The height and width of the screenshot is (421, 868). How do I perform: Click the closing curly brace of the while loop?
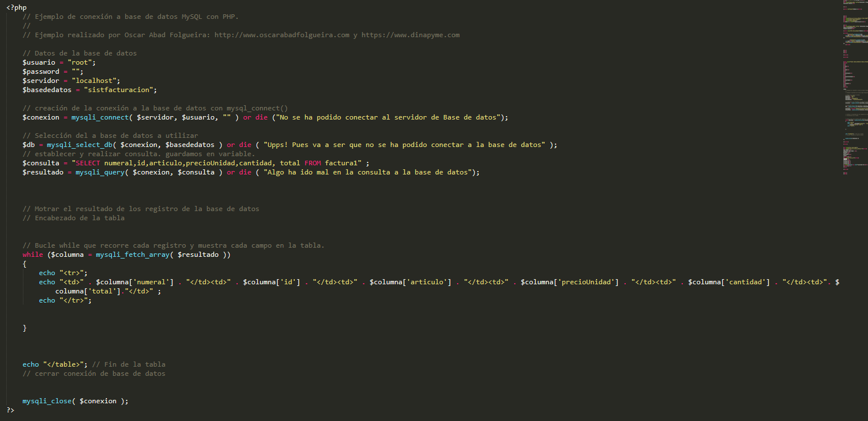click(x=25, y=328)
